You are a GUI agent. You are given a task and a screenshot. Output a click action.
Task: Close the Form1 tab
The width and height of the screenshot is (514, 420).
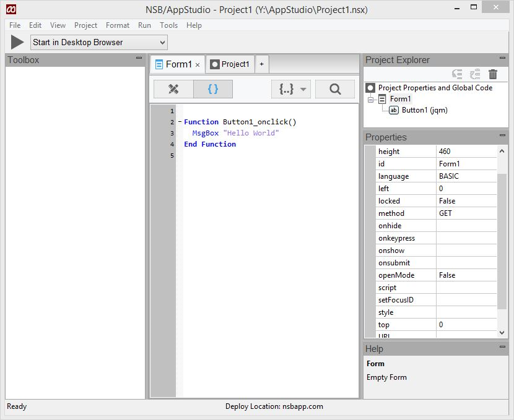pos(198,65)
